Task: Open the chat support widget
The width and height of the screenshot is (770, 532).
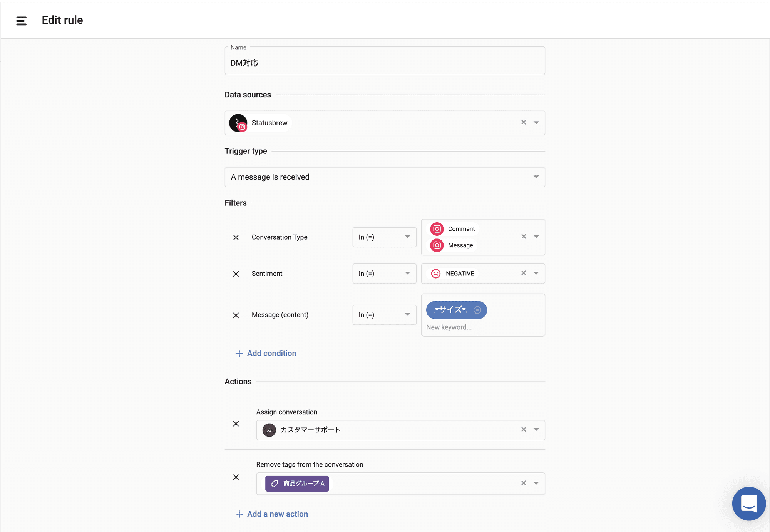Action: click(x=748, y=503)
